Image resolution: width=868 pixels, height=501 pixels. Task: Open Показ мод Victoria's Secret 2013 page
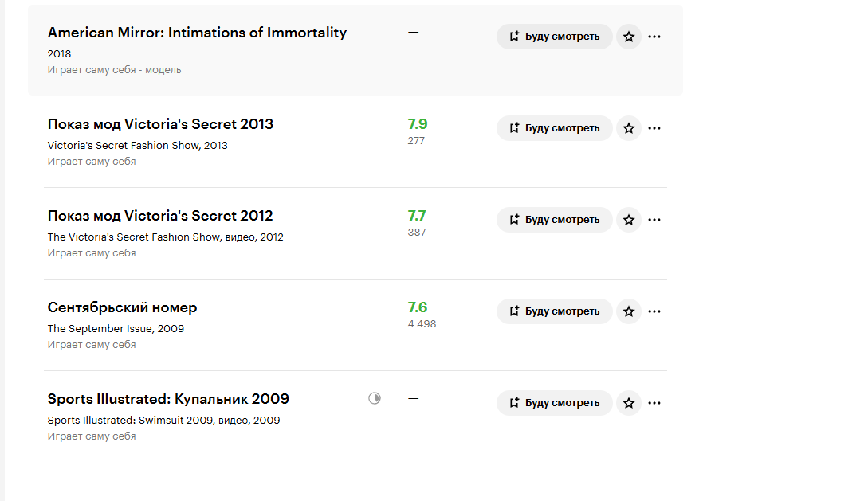tap(160, 124)
